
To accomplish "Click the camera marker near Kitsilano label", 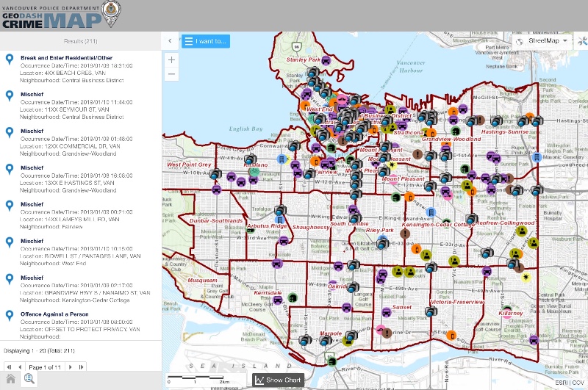I will click(x=250, y=159).
